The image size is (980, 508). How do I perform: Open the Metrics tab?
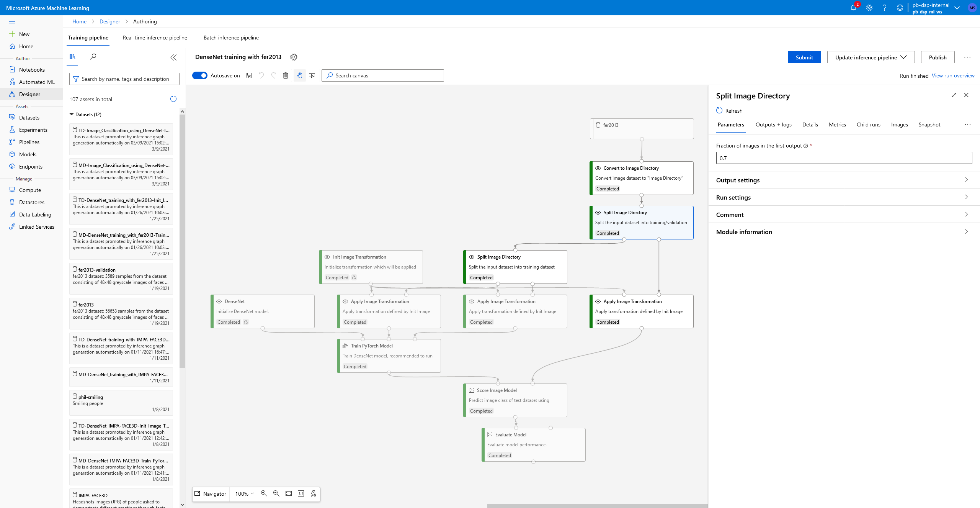click(x=837, y=125)
